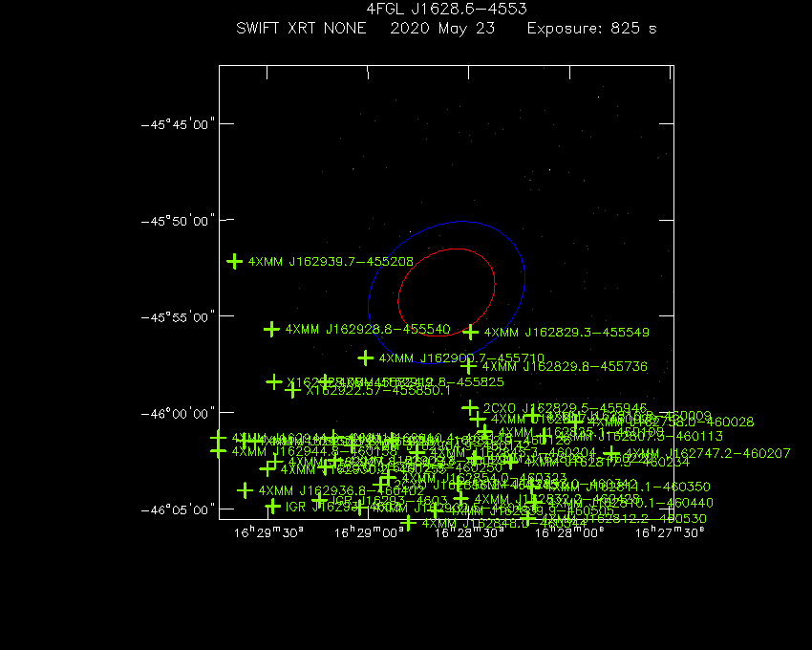Click the green cross beside 4XMM J162747.2-460207
812x650 pixels.
click(x=612, y=453)
